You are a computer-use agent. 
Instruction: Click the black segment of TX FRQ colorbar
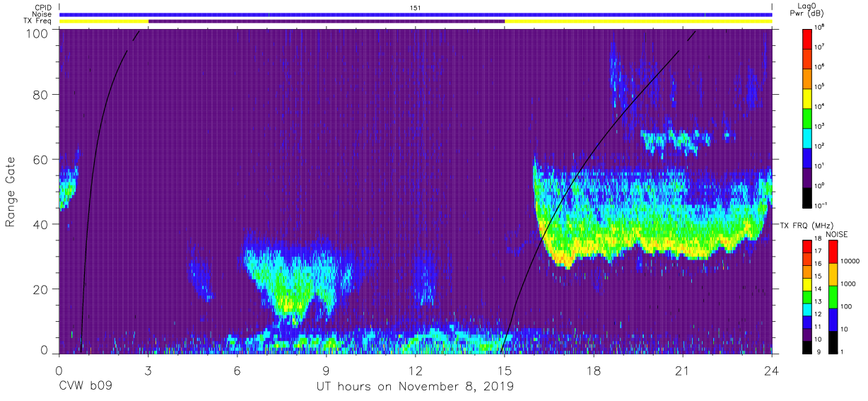pyautogui.click(x=807, y=346)
